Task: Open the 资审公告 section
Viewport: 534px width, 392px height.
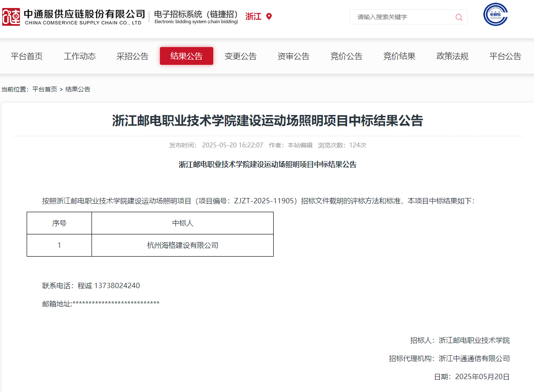Action: (x=293, y=56)
